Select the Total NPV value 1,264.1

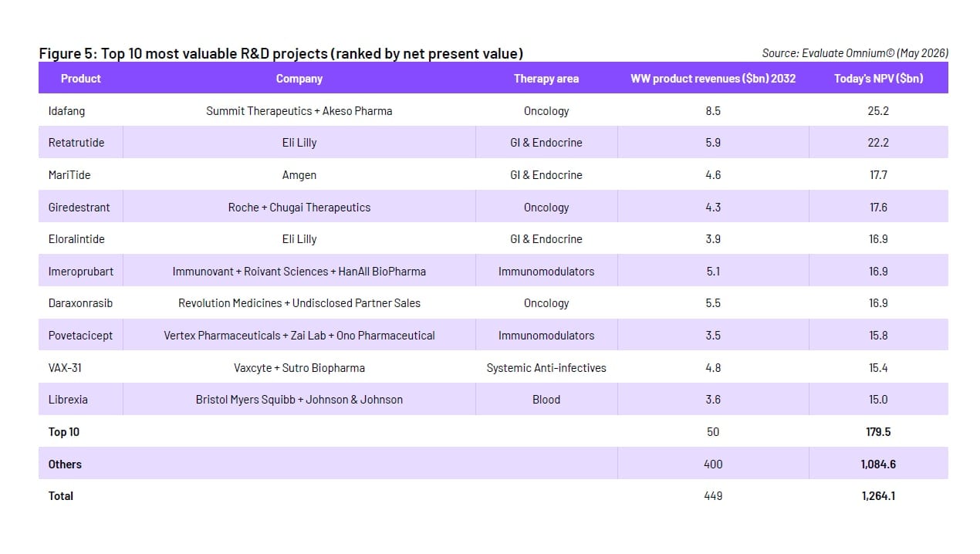pos(878,496)
